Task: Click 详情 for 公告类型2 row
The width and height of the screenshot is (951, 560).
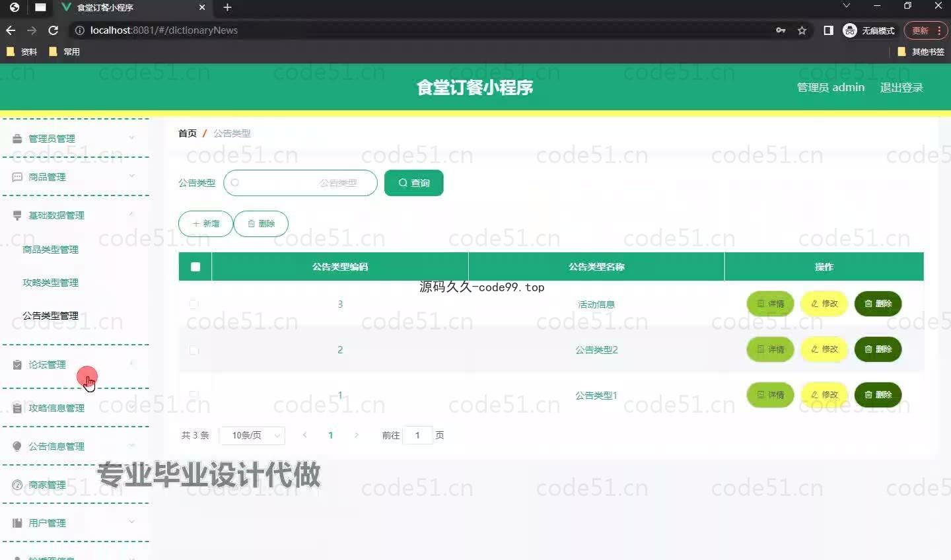Action: 770,349
